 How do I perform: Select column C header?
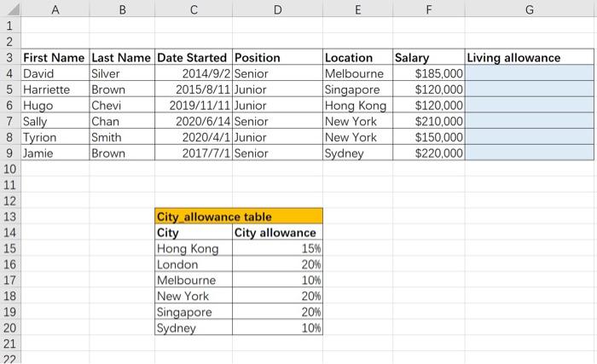click(194, 9)
